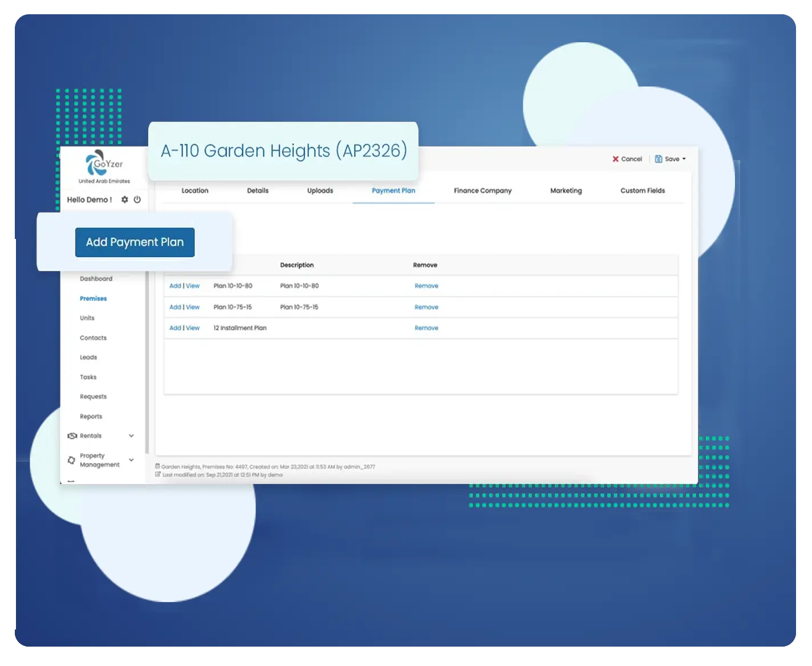Click Add for 12 Installment Plan
The height and width of the screenshot is (666, 812).
[174, 328]
